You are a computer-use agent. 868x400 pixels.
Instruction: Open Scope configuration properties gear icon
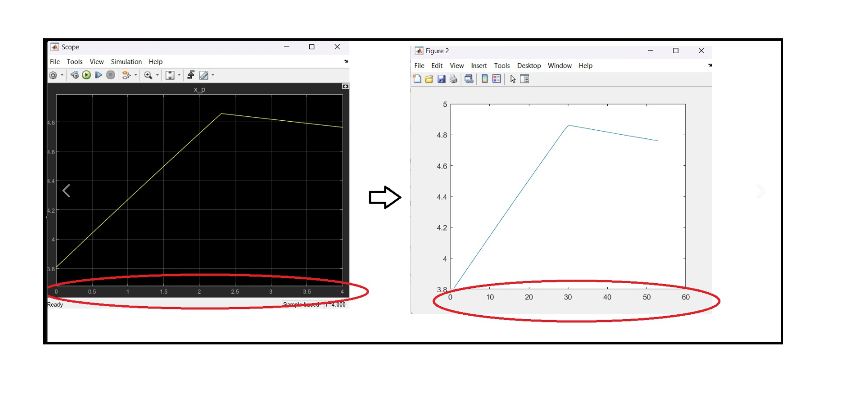(53, 75)
